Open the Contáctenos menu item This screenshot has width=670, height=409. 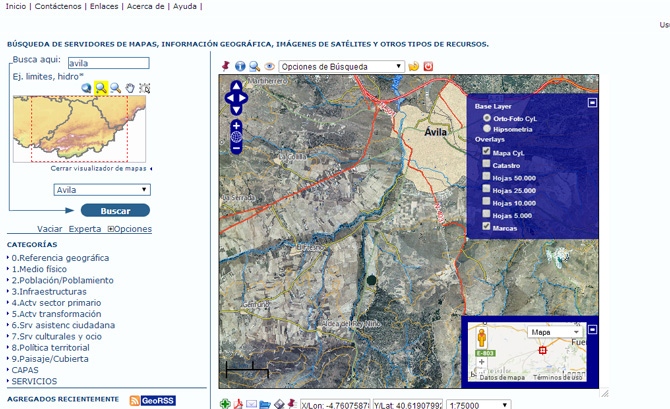coord(57,6)
